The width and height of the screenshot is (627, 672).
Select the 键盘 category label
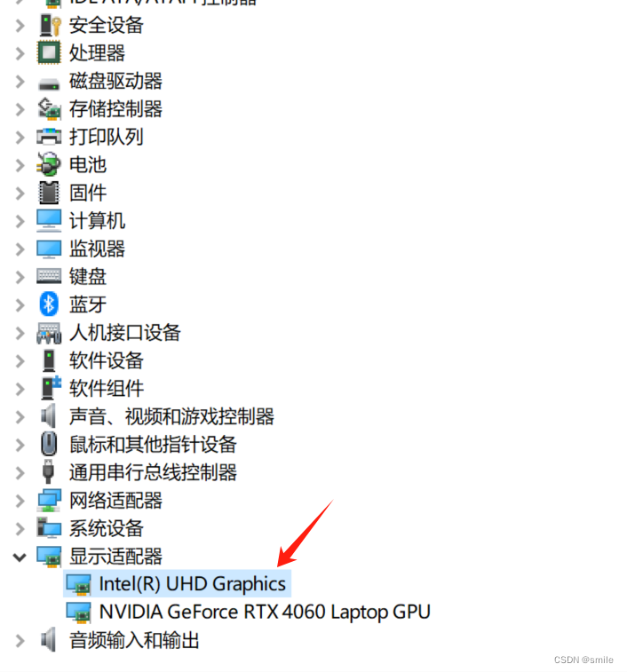88,276
